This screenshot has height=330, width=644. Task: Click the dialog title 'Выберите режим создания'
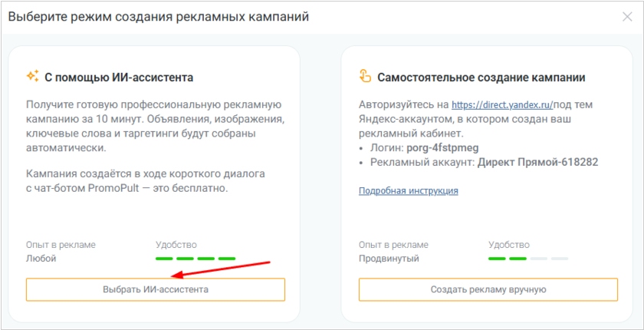tap(158, 17)
